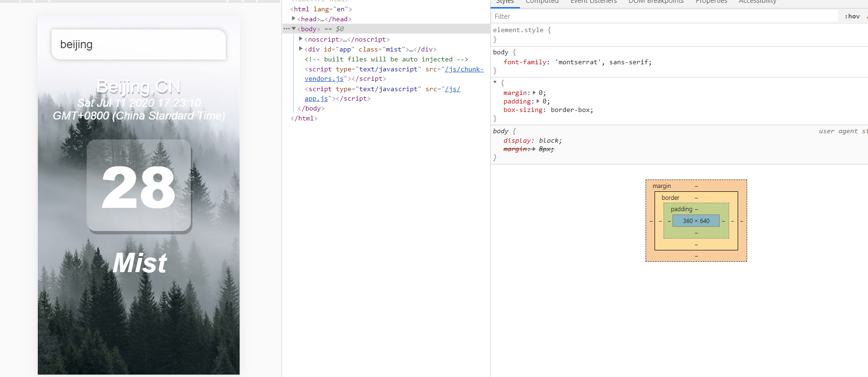Select the html lang="en" element row
Image resolution: width=868 pixels, height=377 pixels.
(x=321, y=9)
